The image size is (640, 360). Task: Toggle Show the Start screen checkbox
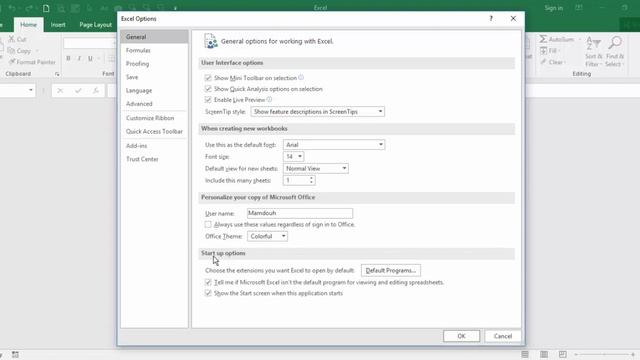208,293
